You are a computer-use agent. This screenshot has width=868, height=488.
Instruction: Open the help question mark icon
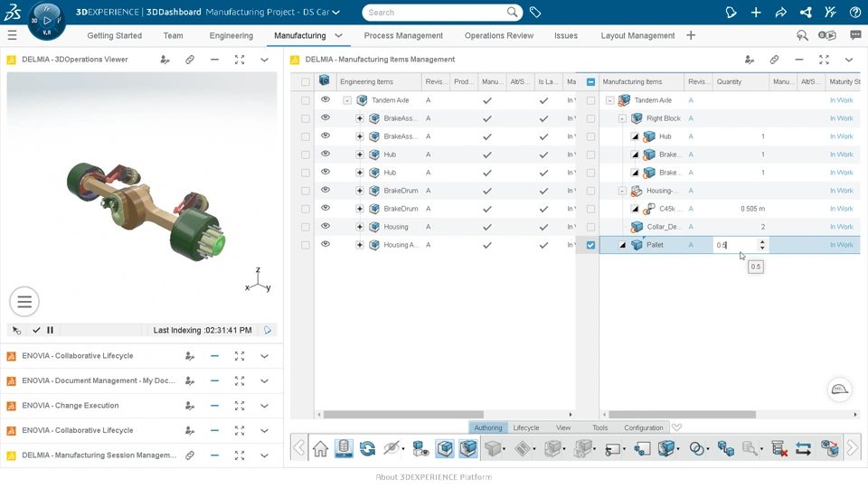[x=855, y=12]
